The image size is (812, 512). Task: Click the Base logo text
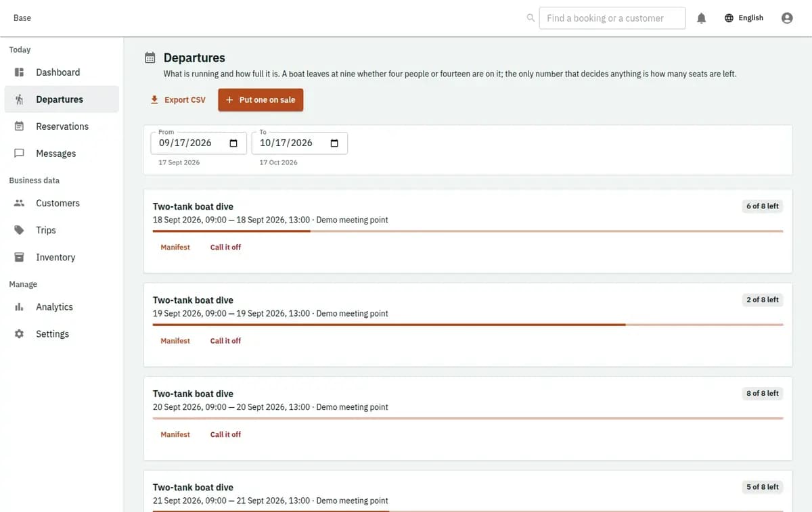point(22,18)
